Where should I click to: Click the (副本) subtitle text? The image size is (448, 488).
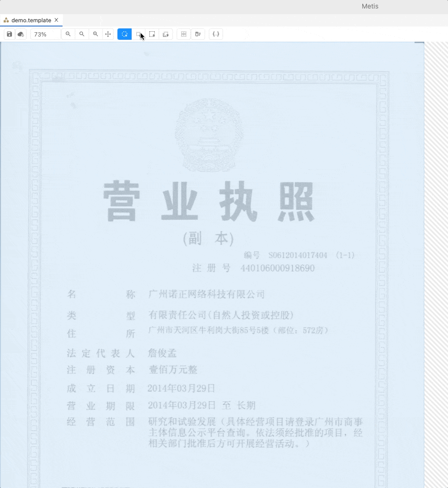(208, 239)
